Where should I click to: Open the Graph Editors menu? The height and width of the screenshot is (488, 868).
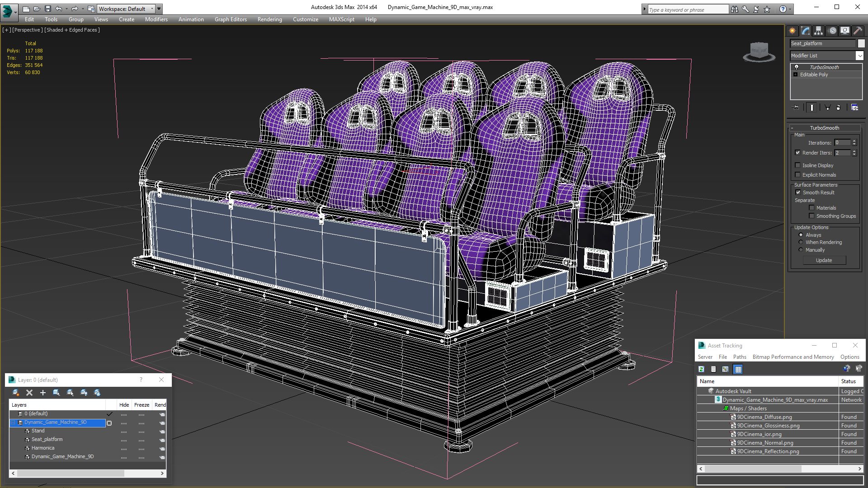pyautogui.click(x=231, y=19)
